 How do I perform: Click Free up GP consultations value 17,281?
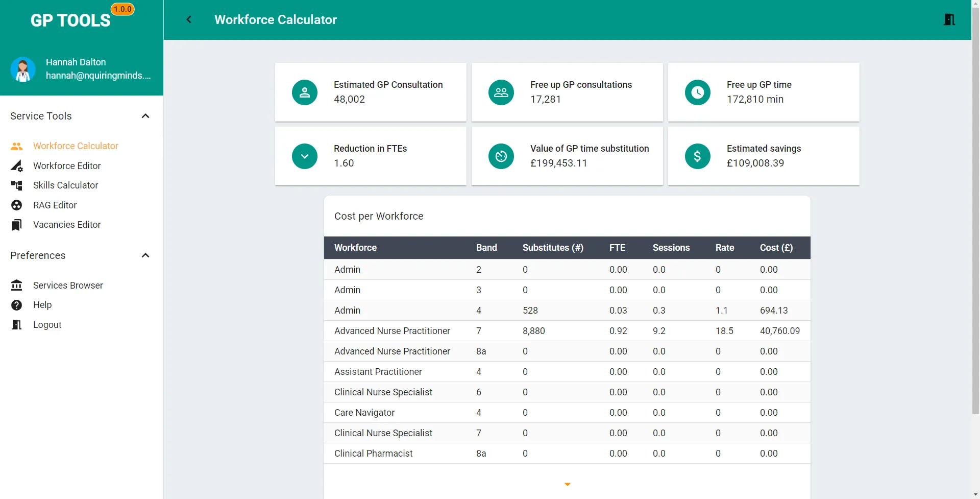[546, 99]
